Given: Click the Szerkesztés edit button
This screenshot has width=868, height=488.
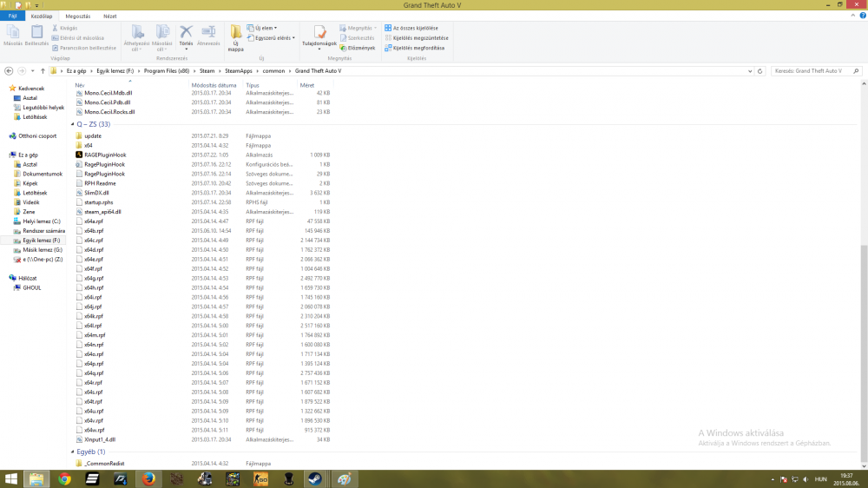Looking at the screenshot, I should point(357,37).
